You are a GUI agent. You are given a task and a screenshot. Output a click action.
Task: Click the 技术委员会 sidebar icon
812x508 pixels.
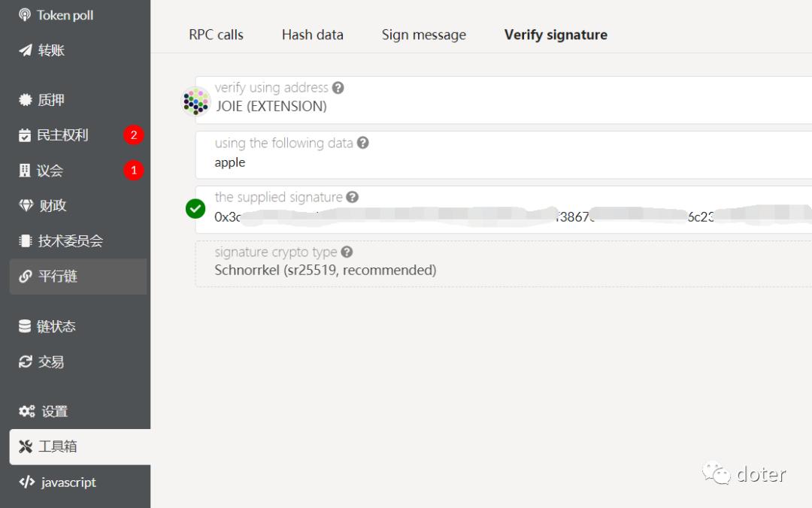tap(26, 241)
